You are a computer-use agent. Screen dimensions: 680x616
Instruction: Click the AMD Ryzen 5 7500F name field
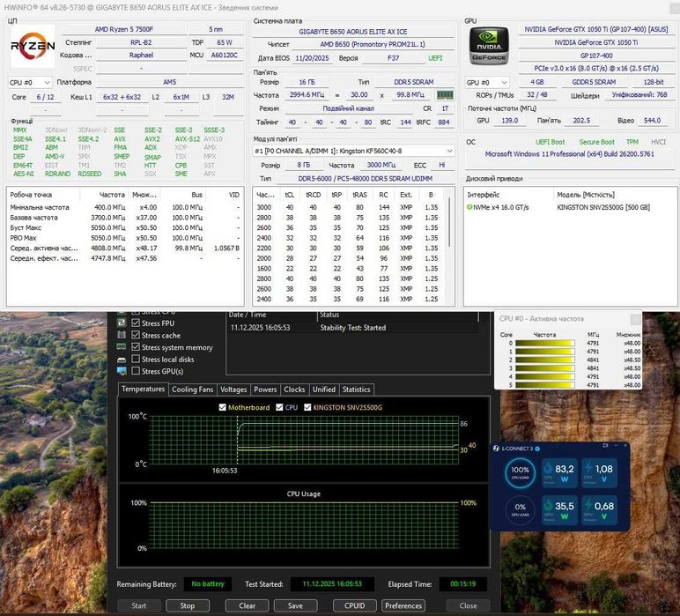click(124, 29)
